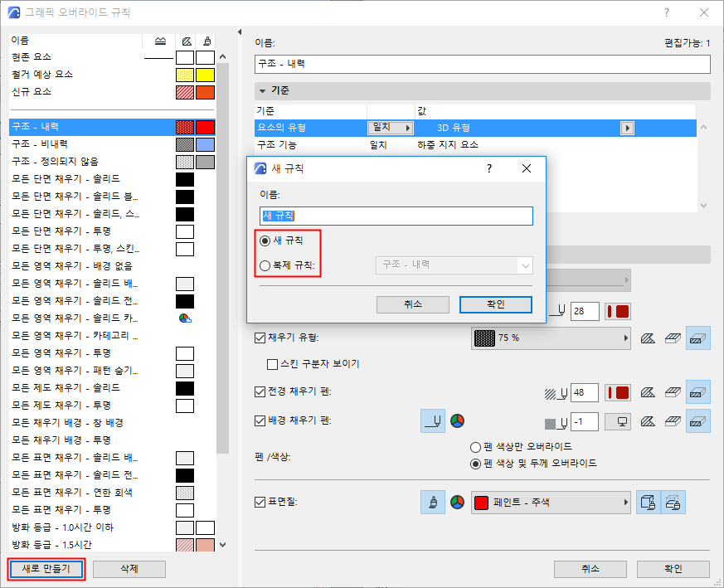Screen dimensions: 724x588
Task: Click surface paintbrush column header icon in rule list
Action: tap(207, 41)
